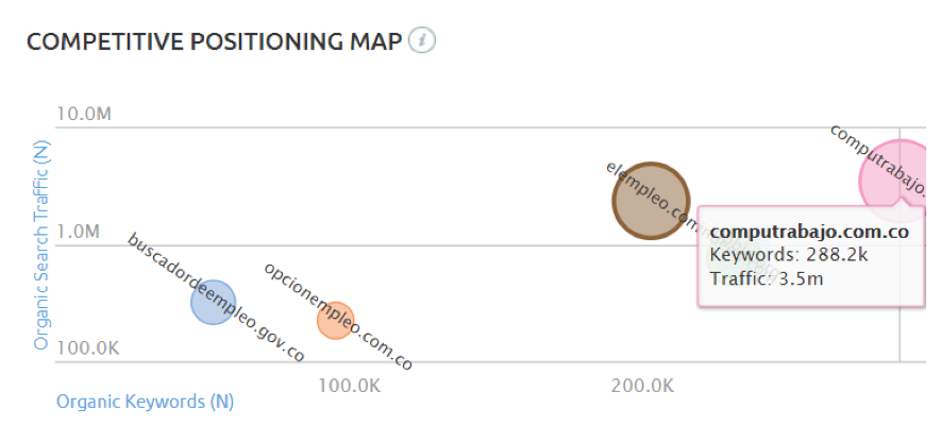Click the 10.0M vertical axis label
941x442 pixels.
coord(84,114)
